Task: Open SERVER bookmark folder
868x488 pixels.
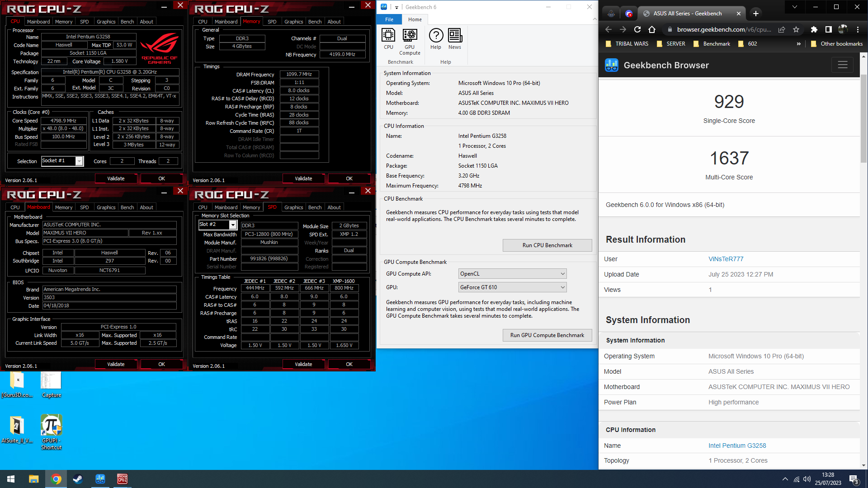Action: [x=671, y=44]
